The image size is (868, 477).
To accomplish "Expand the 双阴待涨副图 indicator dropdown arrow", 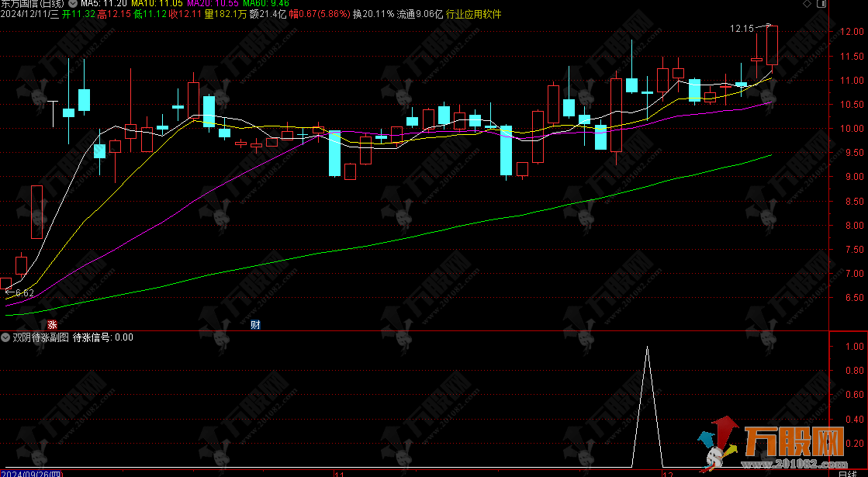I will click(x=5, y=337).
